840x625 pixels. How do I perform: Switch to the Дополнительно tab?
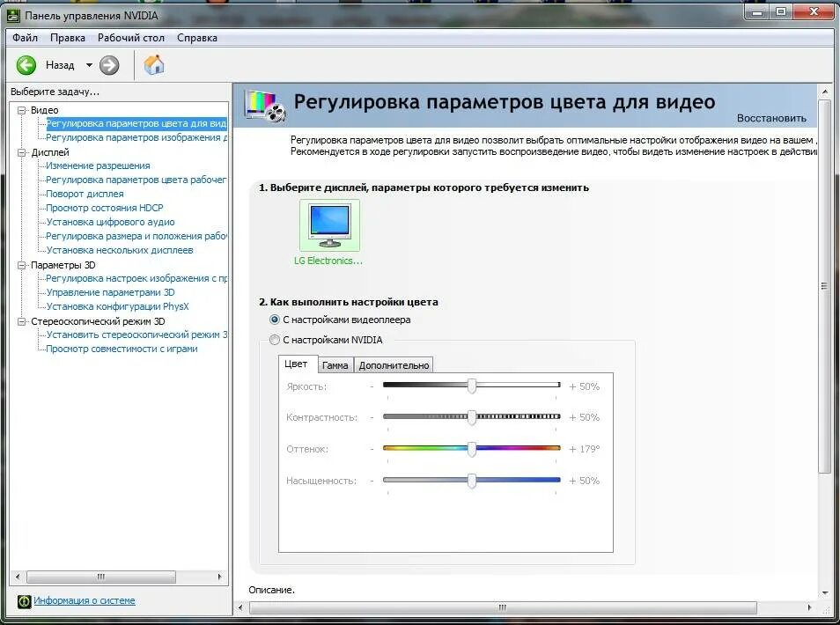(x=394, y=365)
